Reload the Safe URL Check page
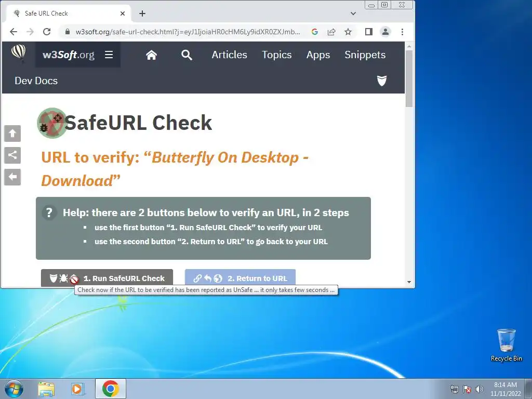This screenshot has width=532, height=399. [47, 32]
